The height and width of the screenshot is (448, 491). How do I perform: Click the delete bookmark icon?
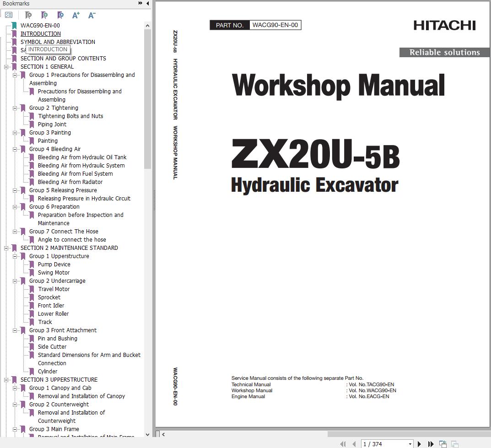(28, 15)
